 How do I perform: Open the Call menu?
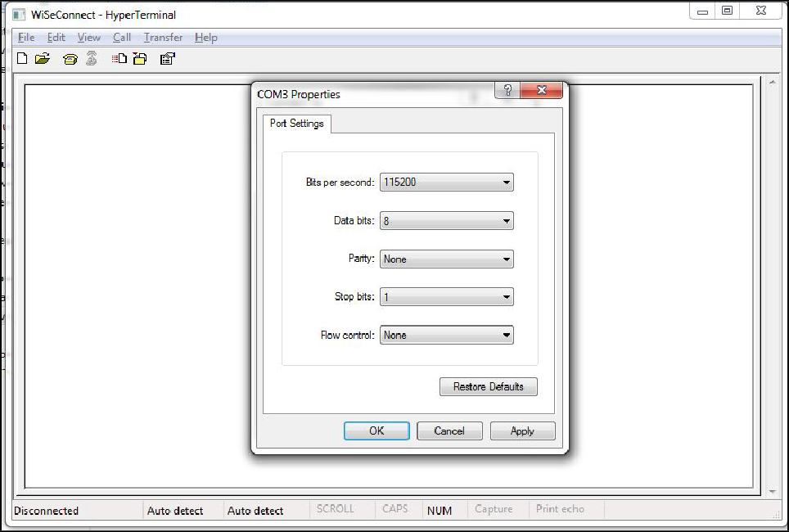click(121, 38)
